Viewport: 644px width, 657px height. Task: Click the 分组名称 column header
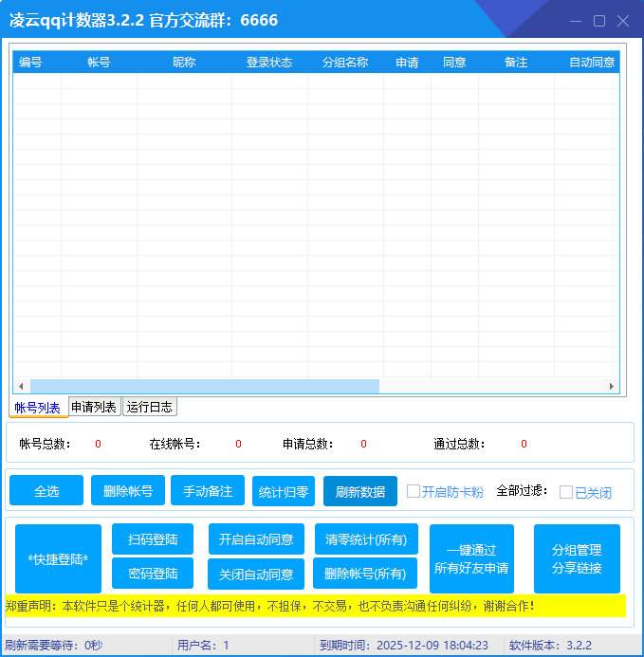tap(345, 62)
